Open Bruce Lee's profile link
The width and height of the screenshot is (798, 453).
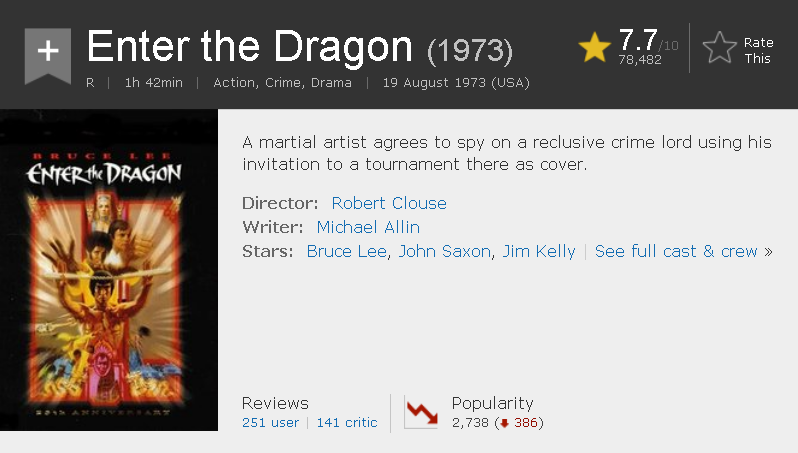tap(347, 251)
